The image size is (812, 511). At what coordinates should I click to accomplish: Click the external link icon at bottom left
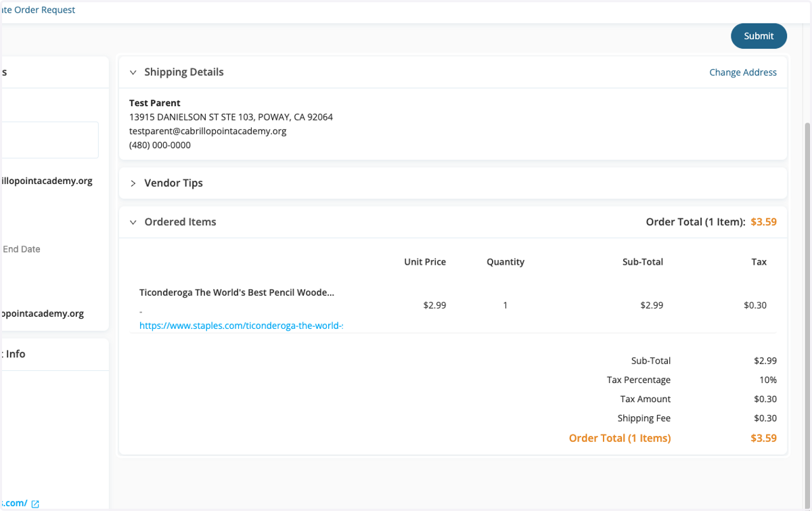coord(35,504)
